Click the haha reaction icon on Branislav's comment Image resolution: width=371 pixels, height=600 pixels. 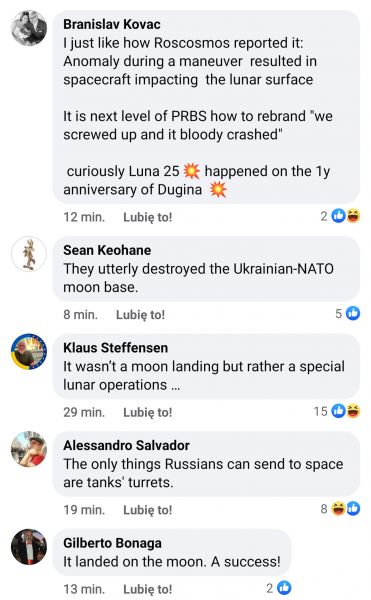[x=353, y=216]
